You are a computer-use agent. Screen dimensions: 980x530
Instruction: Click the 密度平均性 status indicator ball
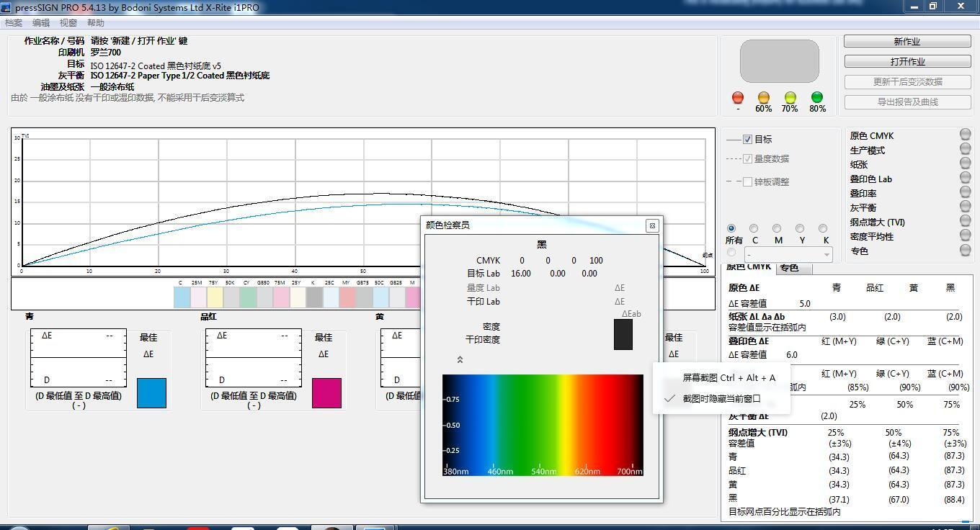click(965, 235)
